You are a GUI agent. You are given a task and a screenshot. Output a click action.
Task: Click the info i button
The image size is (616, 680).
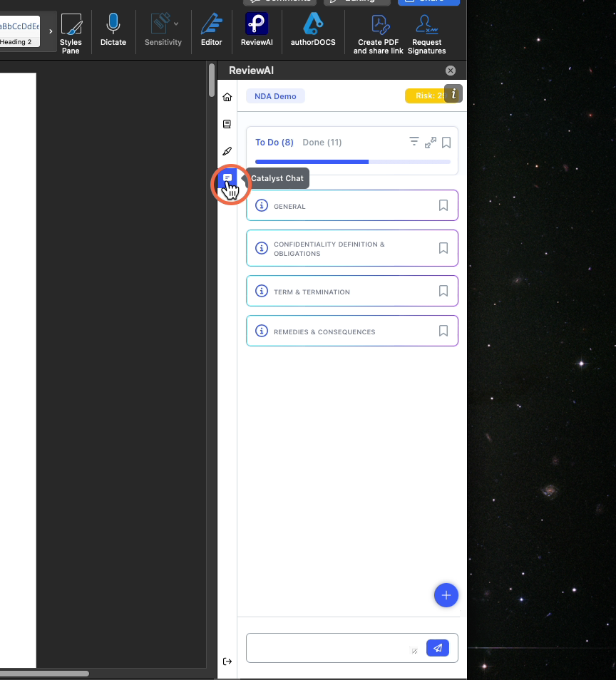pyautogui.click(x=453, y=93)
